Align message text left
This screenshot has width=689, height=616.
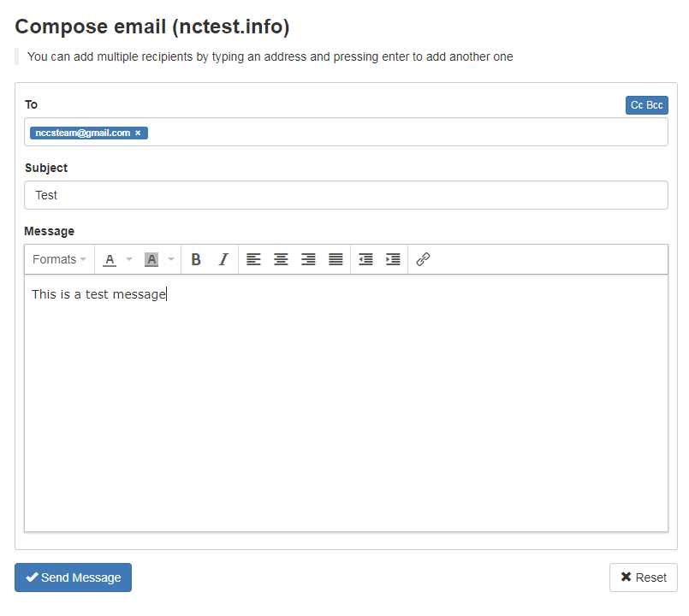click(253, 259)
